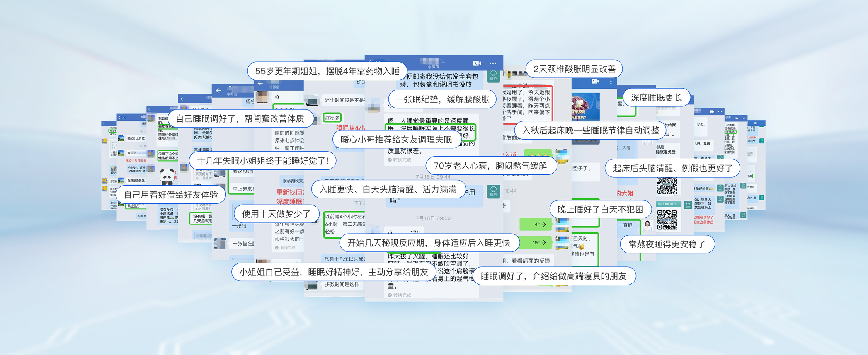The width and height of the screenshot is (868, 355).
Task: Click label 2天颈椎酸胀明显改善
Action: coord(574,69)
